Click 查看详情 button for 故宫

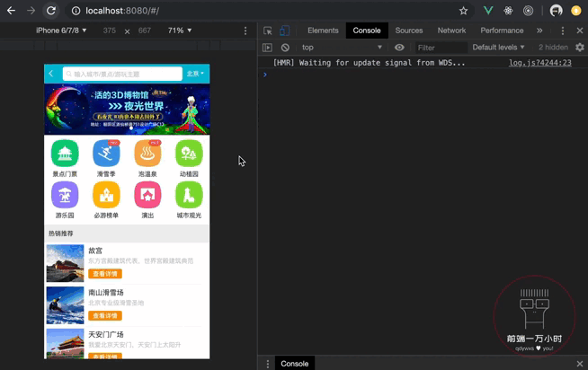point(105,274)
